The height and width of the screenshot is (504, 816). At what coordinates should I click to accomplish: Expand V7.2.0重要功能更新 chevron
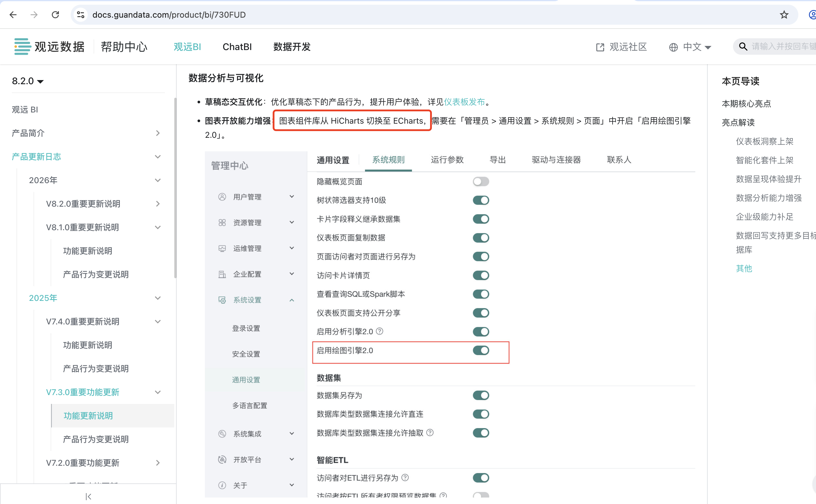[158, 463]
